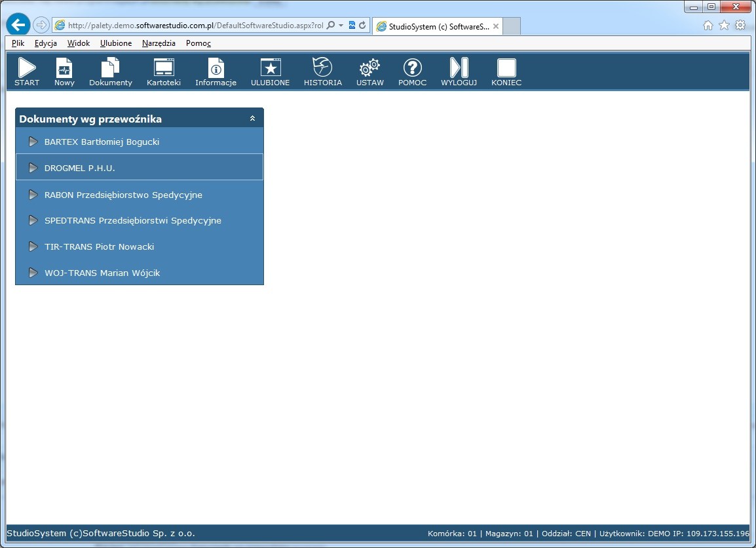The height and width of the screenshot is (548, 756).
Task: Open the browser home icon
Action: [x=708, y=25]
